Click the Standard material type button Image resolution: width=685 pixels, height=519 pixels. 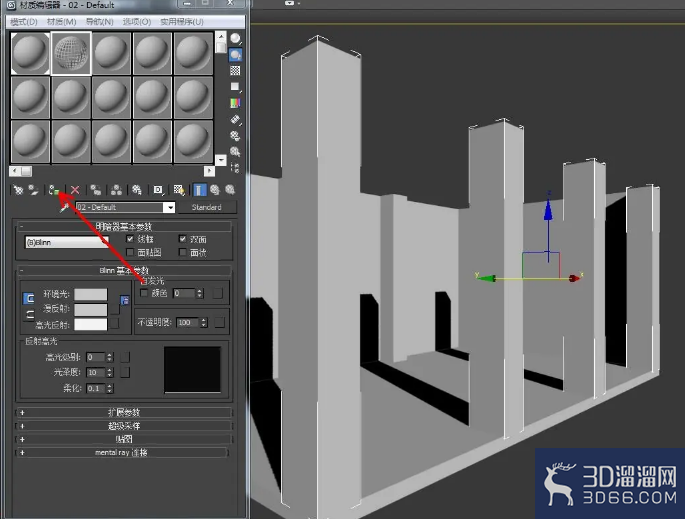[207, 207]
